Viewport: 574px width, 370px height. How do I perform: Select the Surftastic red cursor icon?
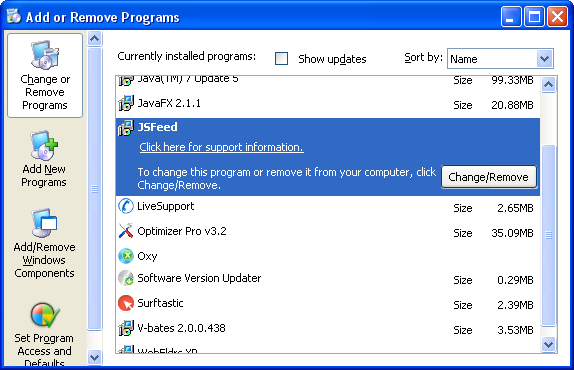coord(126,303)
